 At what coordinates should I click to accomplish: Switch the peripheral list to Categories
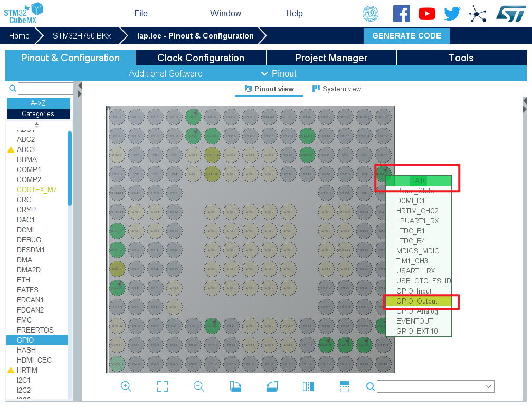point(38,113)
